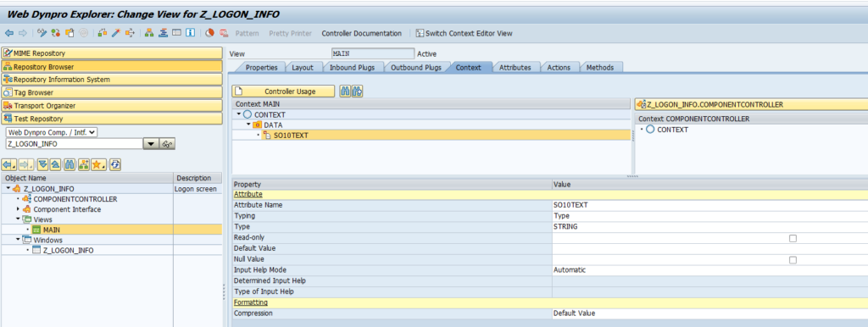
Task: Select the MAIN view in the object tree
Action: (x=52, y=230)
